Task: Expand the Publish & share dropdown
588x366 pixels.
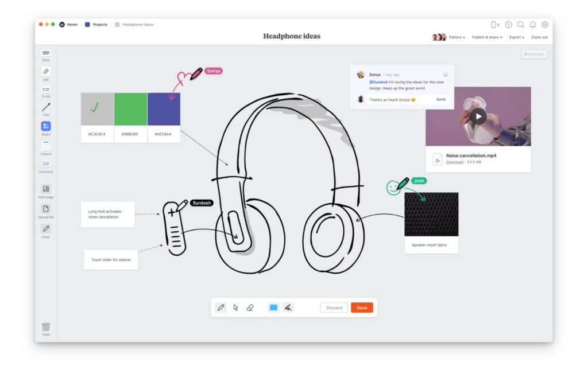Action: (487, 37)
